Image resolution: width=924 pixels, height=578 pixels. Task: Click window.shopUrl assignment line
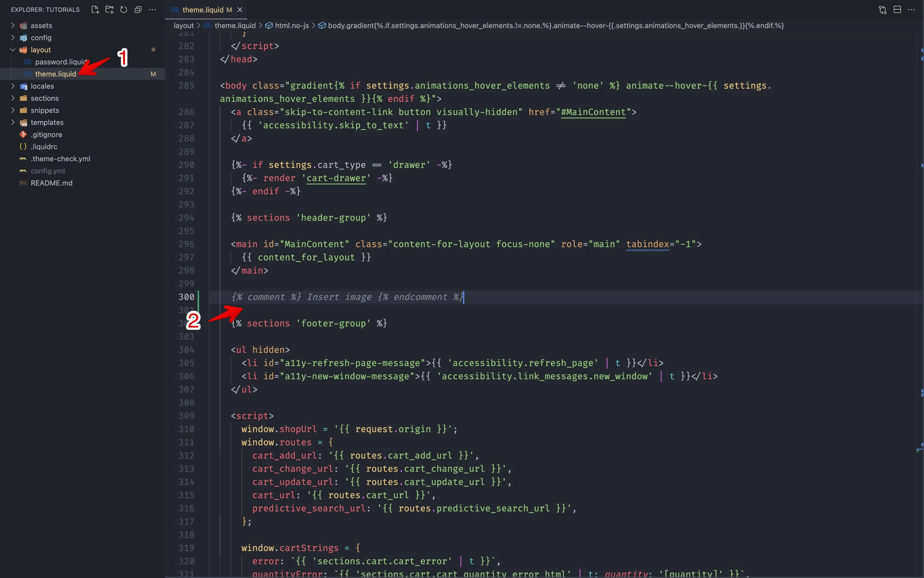coord(349,429)
